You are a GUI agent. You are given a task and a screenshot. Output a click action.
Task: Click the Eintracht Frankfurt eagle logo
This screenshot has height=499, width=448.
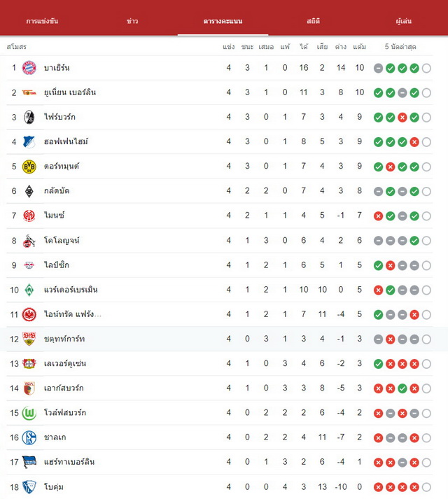point(29,314)
